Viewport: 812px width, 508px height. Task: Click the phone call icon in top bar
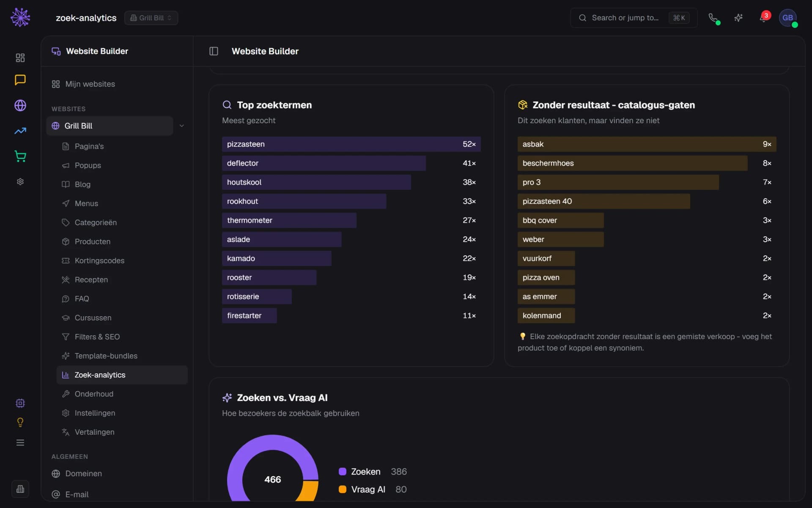tap(713, 18)
